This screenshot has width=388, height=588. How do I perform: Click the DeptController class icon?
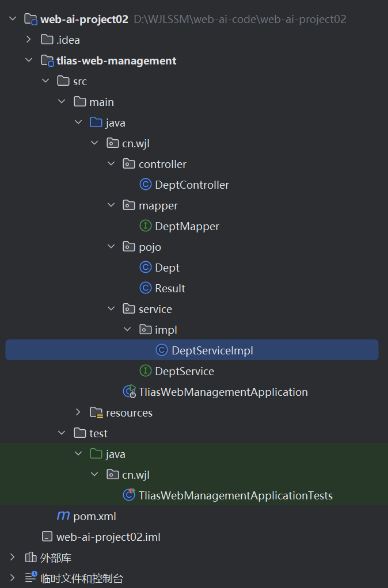click(145, 185)
